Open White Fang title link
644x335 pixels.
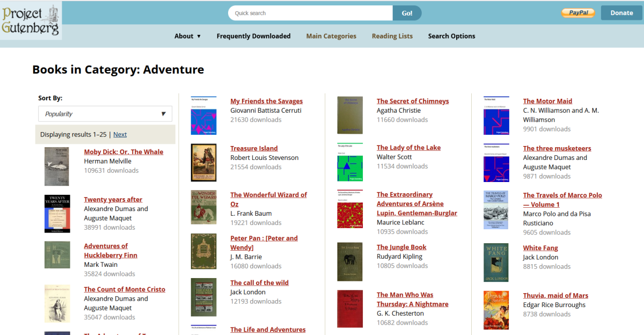coord(540,248)
